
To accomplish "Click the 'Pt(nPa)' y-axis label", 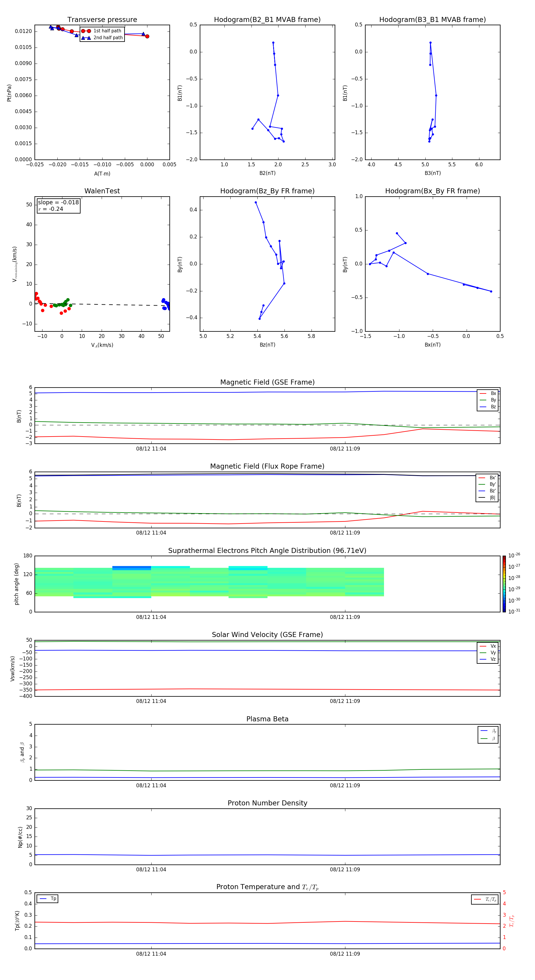I will 9,92.
